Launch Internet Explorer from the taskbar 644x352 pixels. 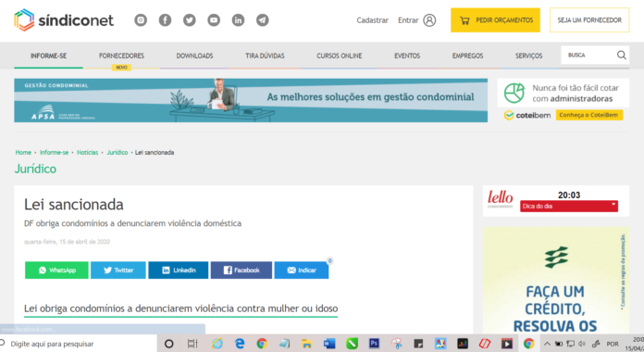coord(217,344)
